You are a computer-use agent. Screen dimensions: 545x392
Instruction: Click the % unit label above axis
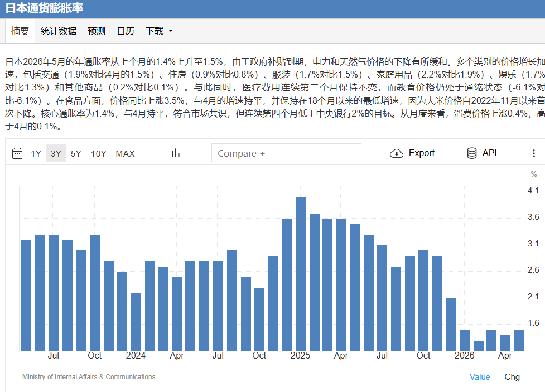[x=534, y=174]
